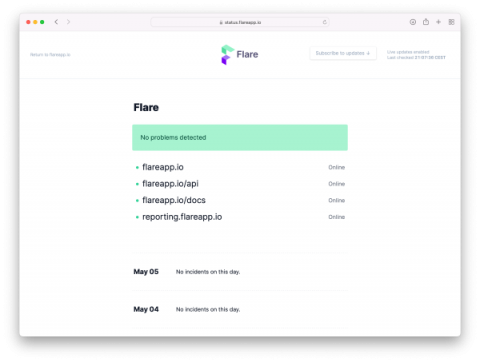Close the window with red button
Screen dimensions: 480x362
(x=28, y=22)
